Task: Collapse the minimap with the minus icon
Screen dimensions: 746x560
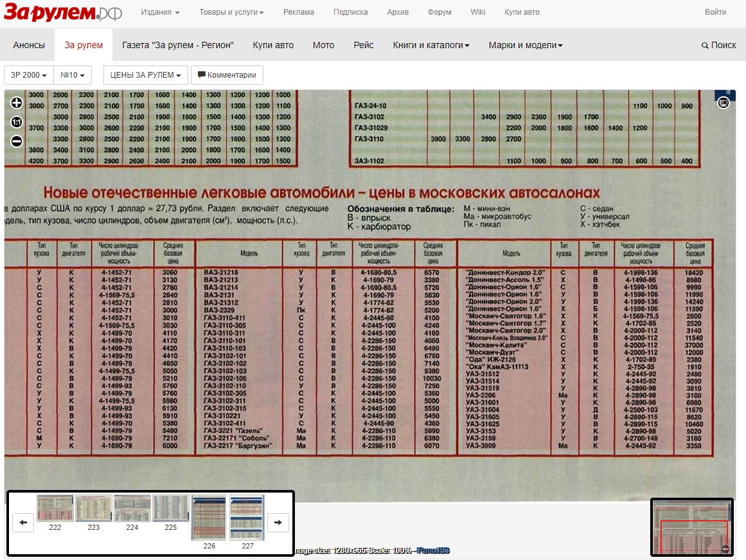Action: (x=725, y=548)
